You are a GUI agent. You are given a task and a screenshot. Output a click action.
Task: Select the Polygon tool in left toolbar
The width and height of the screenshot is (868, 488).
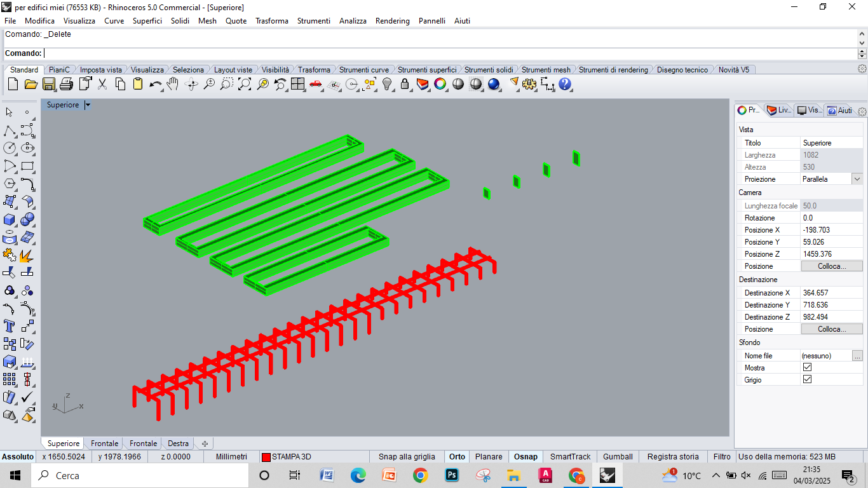click(10, 184)
